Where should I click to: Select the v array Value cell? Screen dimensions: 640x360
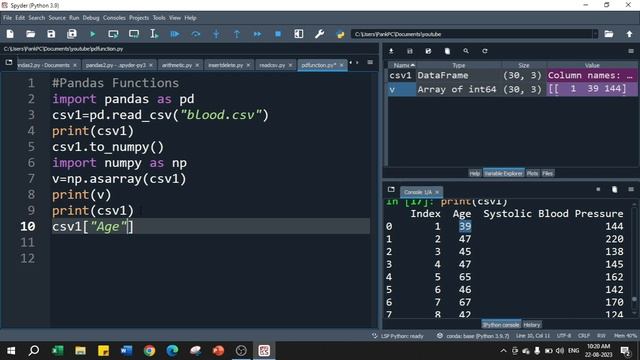592,89
